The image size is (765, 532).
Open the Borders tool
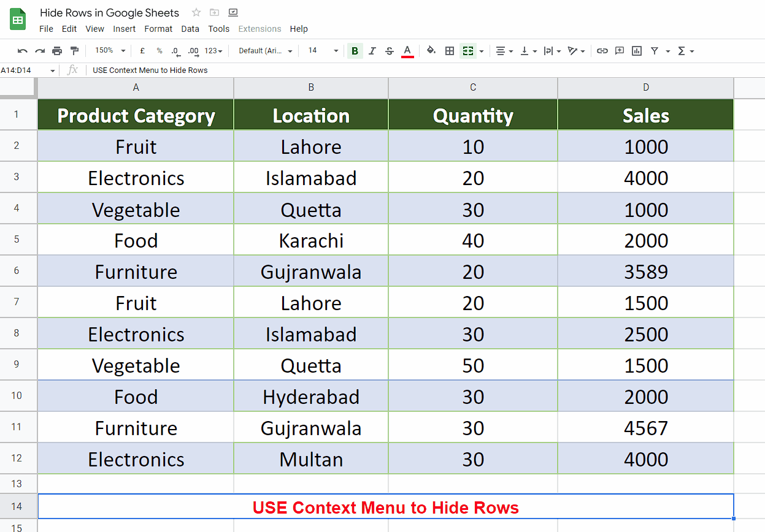450,51
